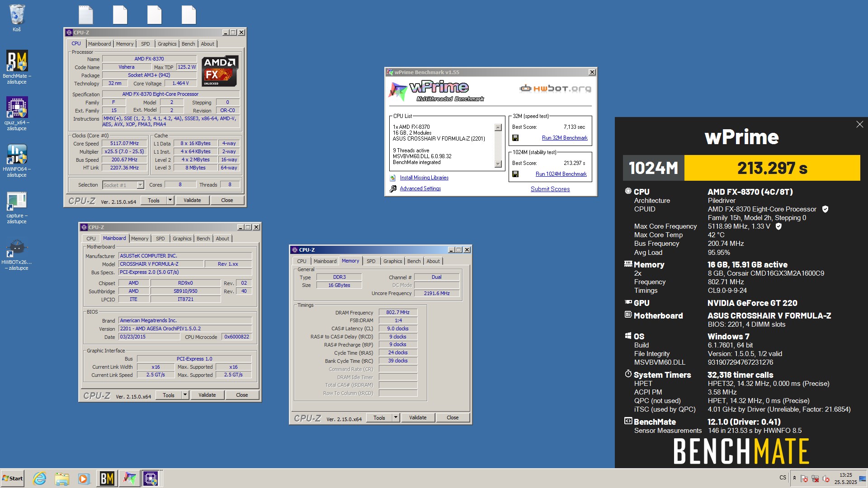Viewport: 868px width, 488px height.
Task: Click the BenchMate section icon in results
Action: [x=628, y=421]
